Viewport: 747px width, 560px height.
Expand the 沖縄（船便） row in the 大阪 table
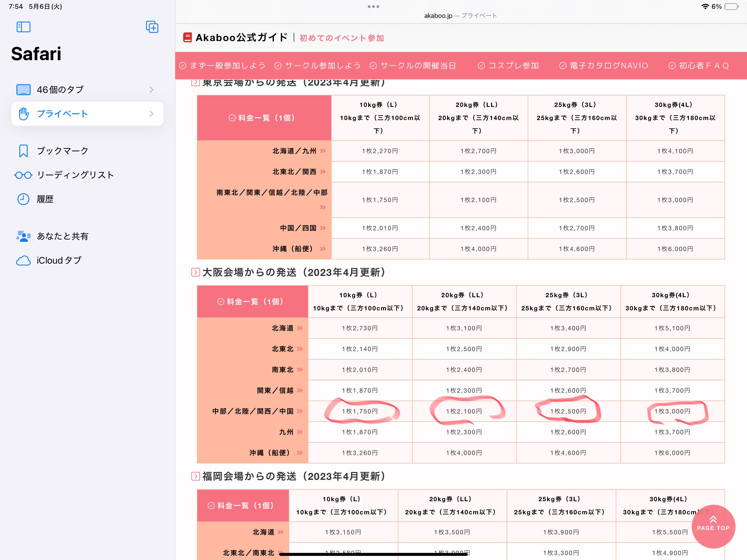(x=300, y=453)
